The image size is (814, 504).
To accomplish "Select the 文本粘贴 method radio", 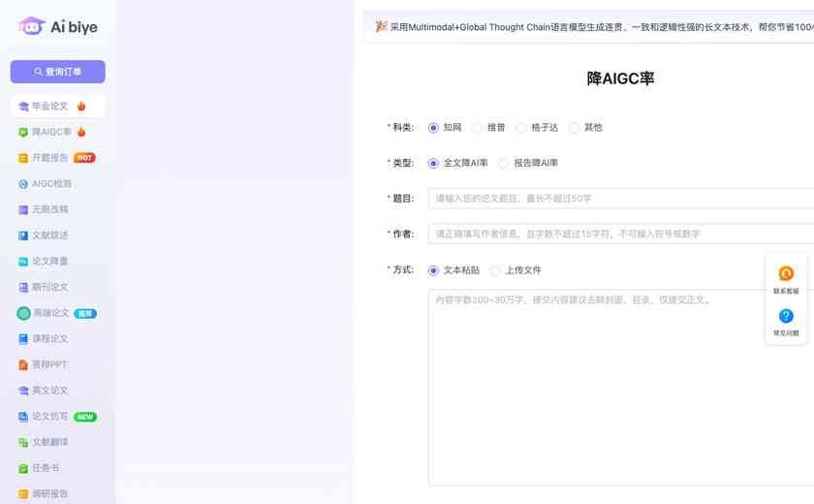I will pyautogui.click(x=433, y=270).
